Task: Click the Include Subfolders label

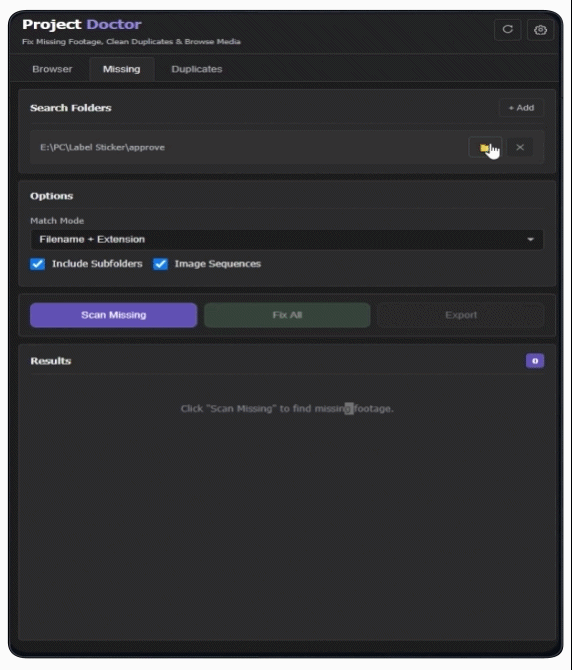Action: pyautogui.click(x=97, y=264)
